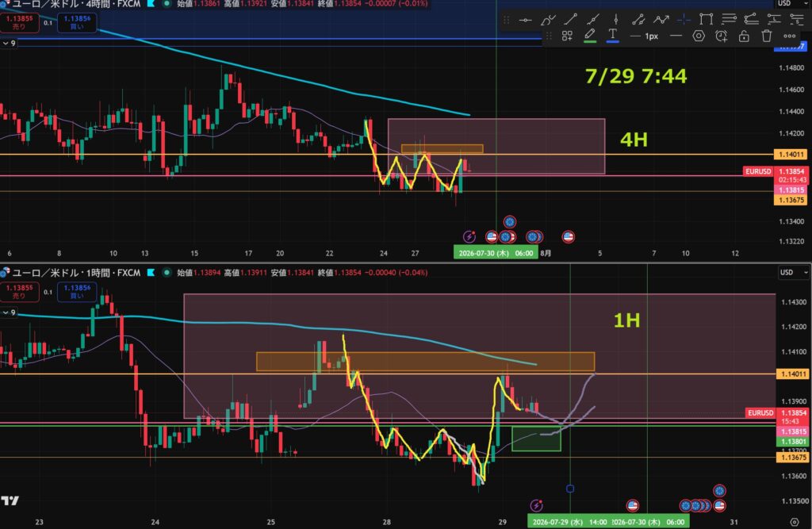This screenshot has height=529, width=812.
Task: Click the lightning news icon on 1-hour chart
Action: click(537, 505)
